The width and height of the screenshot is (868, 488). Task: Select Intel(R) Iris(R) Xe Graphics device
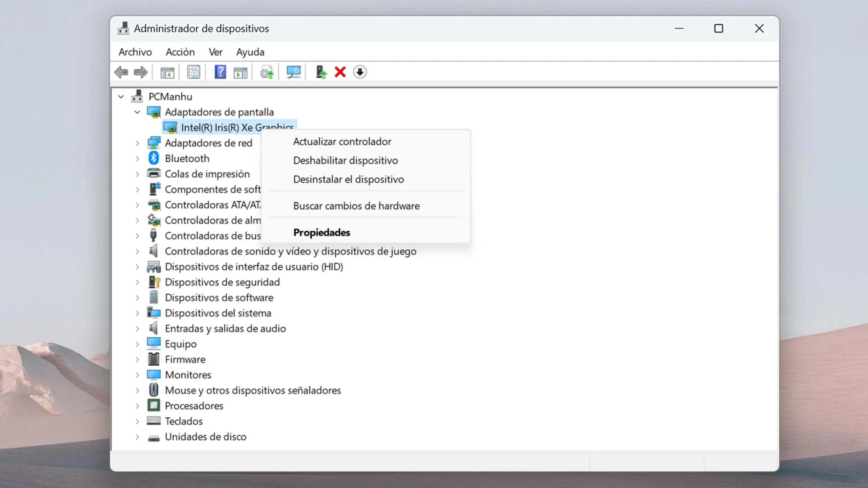tap(237, 127)
